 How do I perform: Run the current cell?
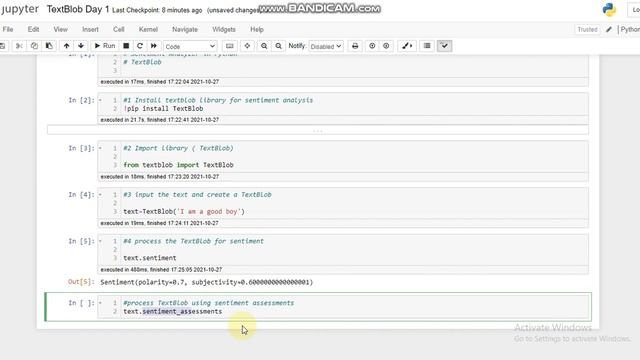coord(104,46)
